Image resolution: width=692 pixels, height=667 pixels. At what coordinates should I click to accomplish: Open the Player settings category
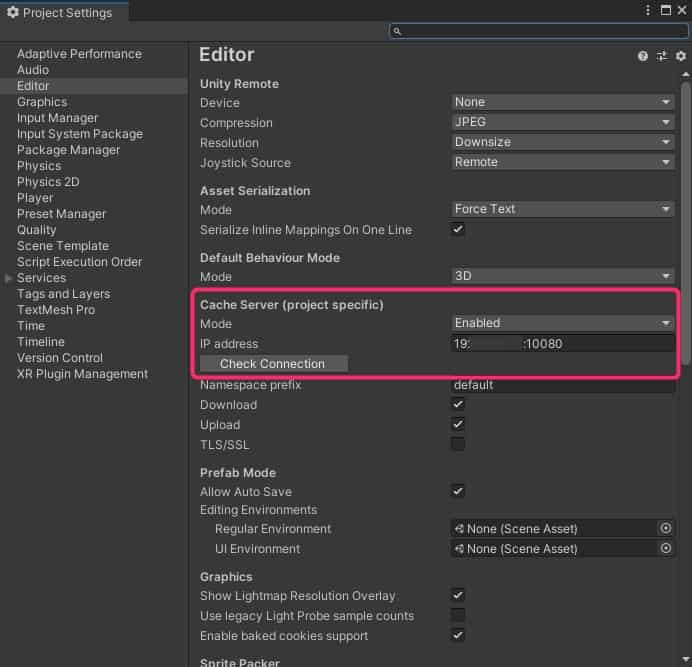point(35,198)
